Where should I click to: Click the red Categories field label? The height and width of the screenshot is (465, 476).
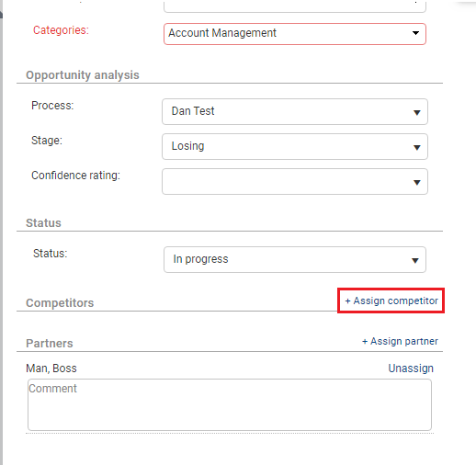pos(61,30)
